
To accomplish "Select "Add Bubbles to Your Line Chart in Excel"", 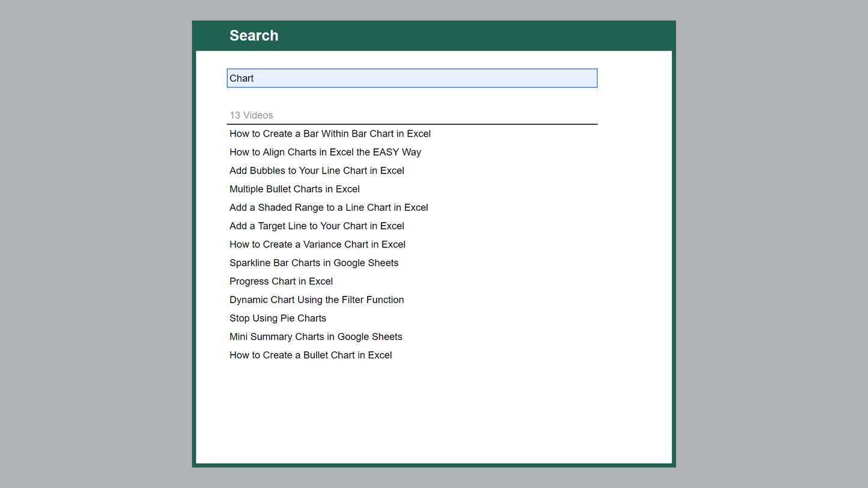I will (317, 170).
